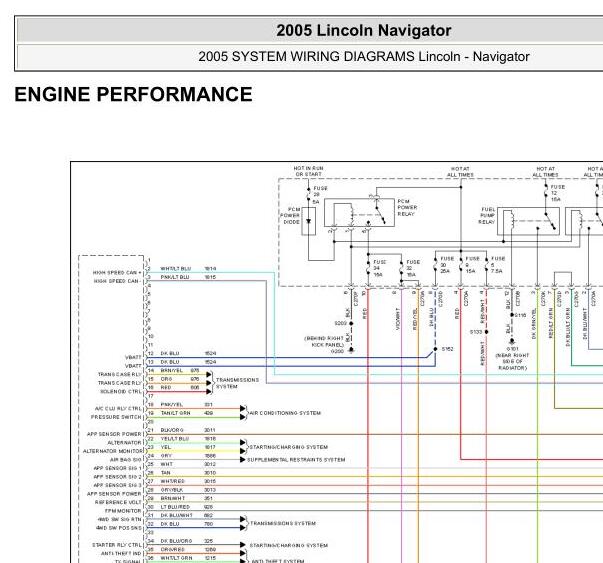Click the '2005 Lincoln Navigator' title
Viewport: 603px width, 563px height.
coord(363,30)
